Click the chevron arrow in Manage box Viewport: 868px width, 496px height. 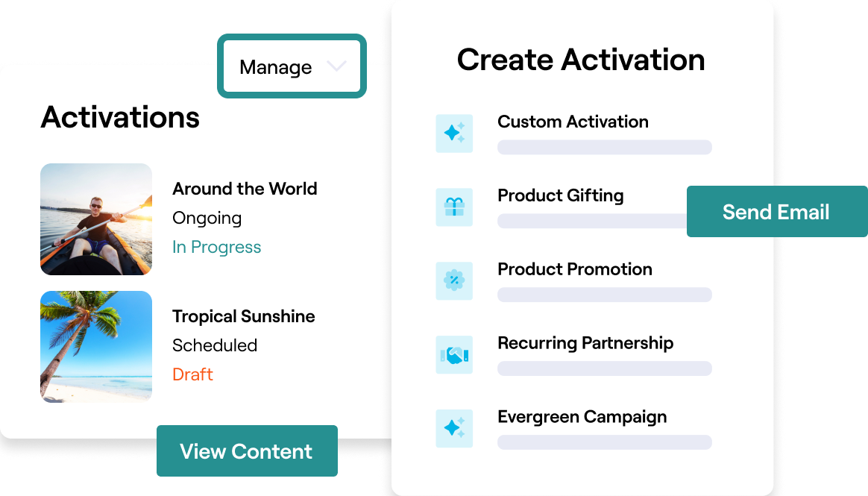[x=336, y=66]
